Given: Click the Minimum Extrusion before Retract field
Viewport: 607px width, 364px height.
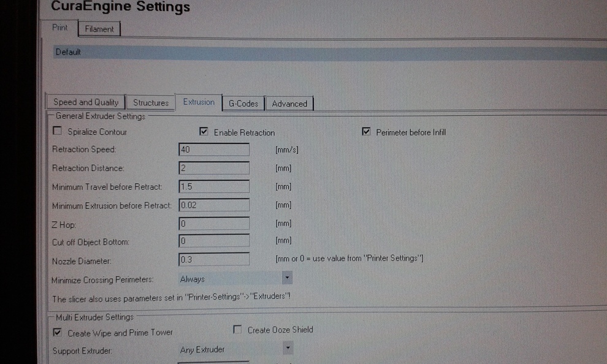Looking at the screenshot, I should click(214, 205).
